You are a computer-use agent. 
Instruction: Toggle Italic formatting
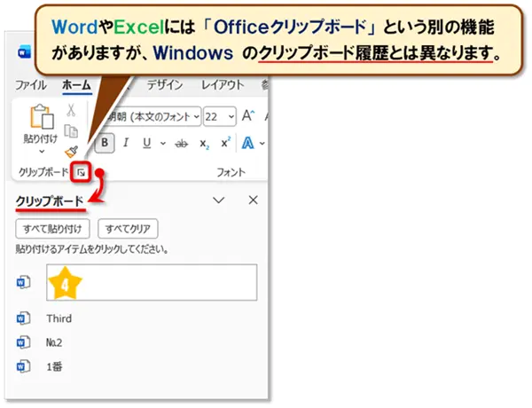pos(126,143)
